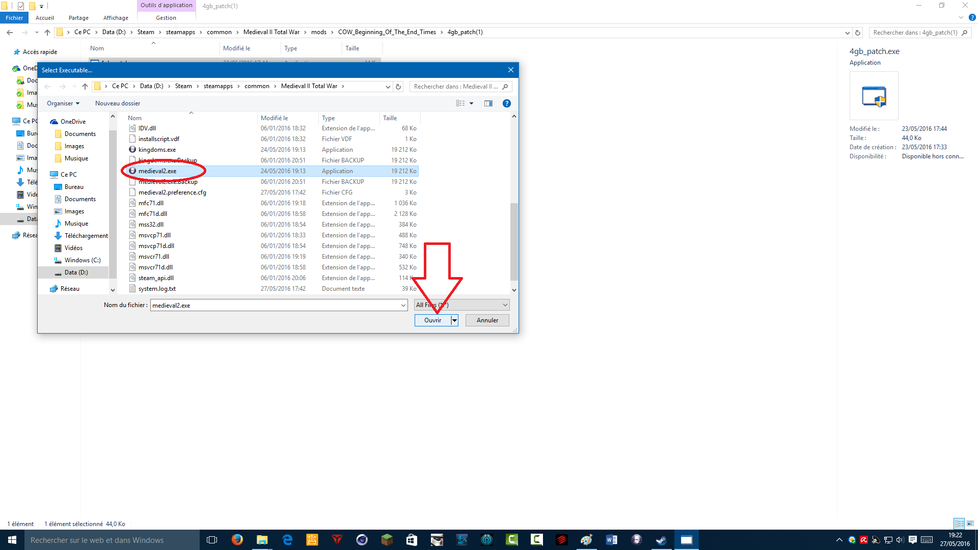Image resolution: width=980 pixels, height=550 pixels.
Task: Open Steam from the taskbar
Action: pos(661,540)
